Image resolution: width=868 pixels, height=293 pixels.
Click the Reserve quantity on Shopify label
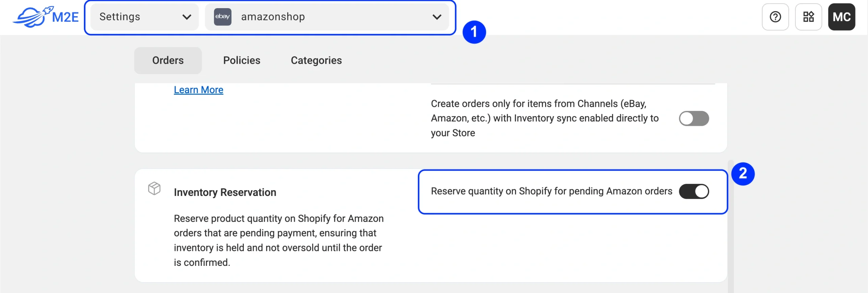click(551, 191)
